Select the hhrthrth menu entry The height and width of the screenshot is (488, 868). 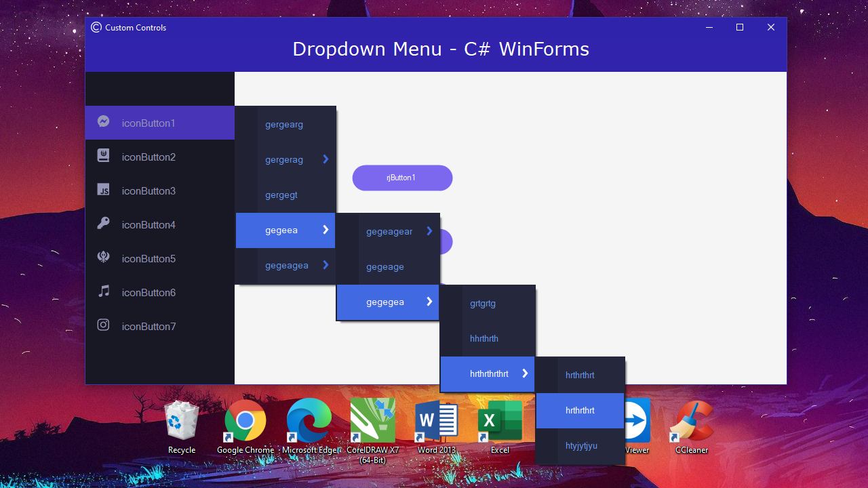click(483, 338)
